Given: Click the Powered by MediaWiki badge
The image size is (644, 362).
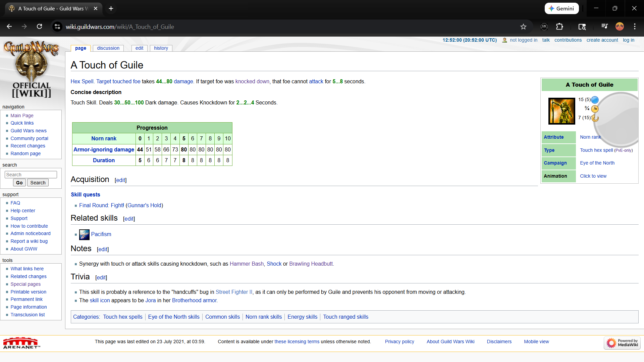Looking at the screenshot, I should point(622,343).
